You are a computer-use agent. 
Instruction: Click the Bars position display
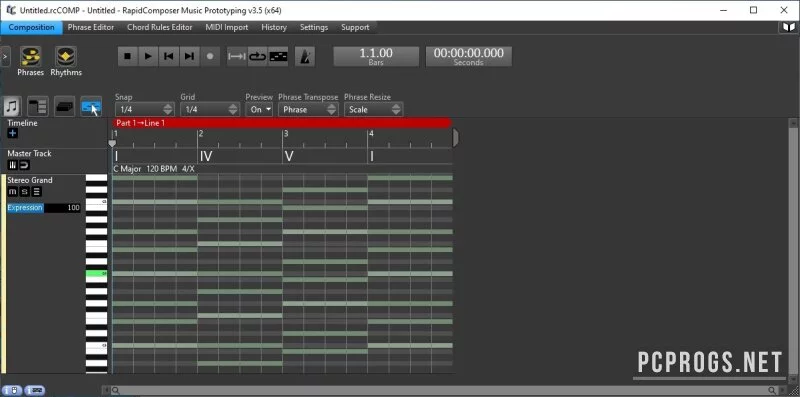(376, 56)
